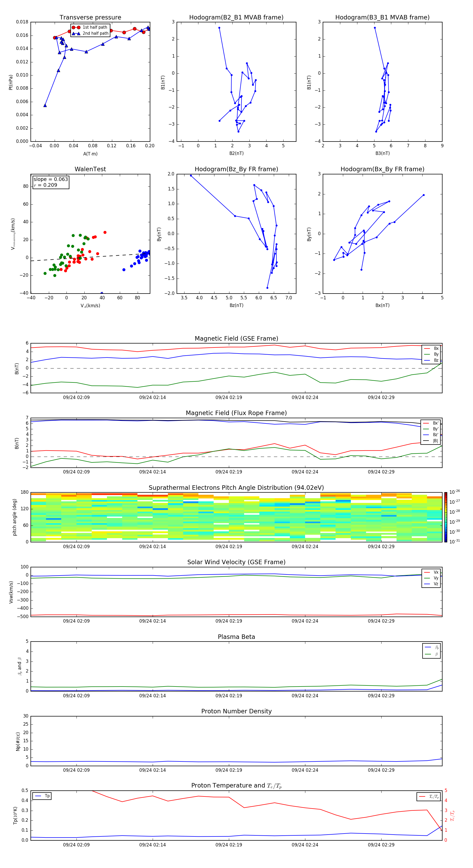Click the '|B|' legend entry
Viewport: 473px width, 868px height.
pyautogui.click(x=431, y=441)
